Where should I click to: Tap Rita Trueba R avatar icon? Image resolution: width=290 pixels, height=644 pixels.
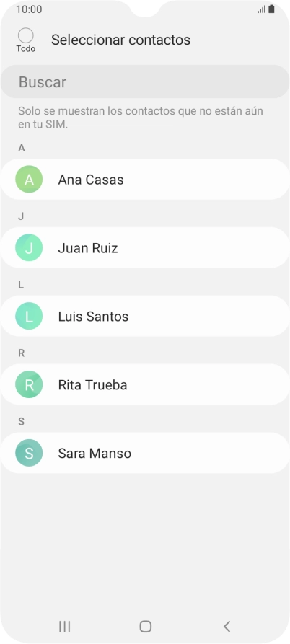pyautogui.click(x=29, y=384)
